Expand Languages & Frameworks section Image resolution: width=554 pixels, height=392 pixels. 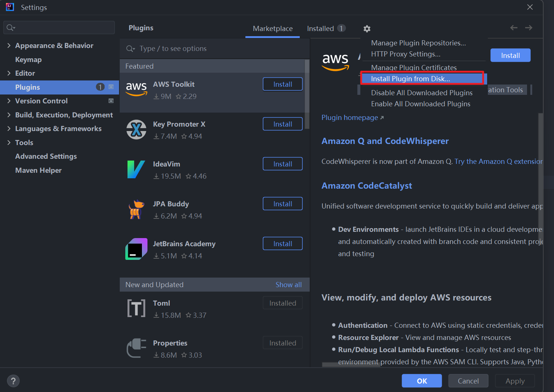coord(9,128)
